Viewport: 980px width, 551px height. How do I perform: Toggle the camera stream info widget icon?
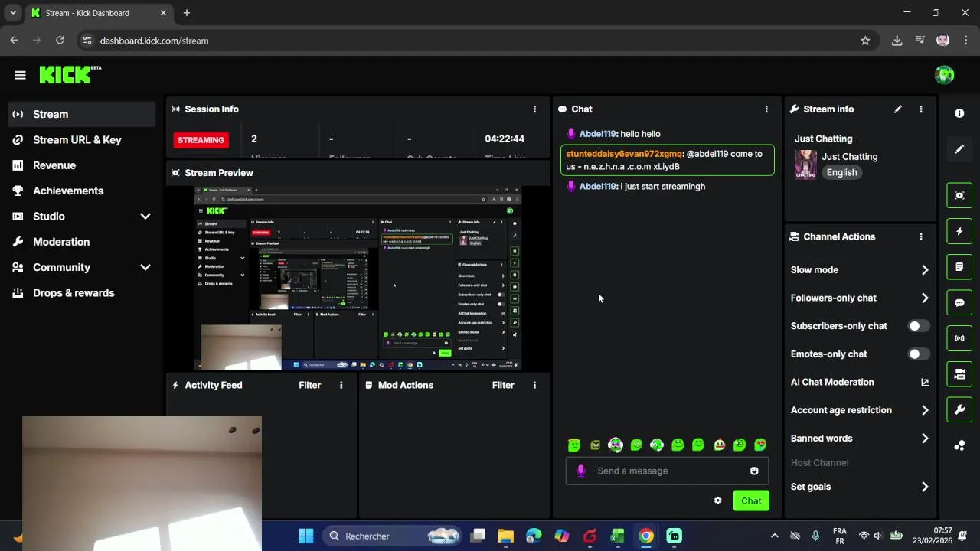959,374
